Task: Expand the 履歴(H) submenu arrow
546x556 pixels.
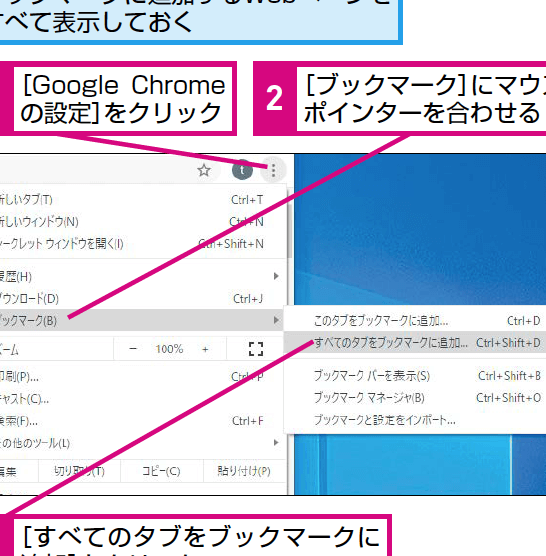Action: 276,276
